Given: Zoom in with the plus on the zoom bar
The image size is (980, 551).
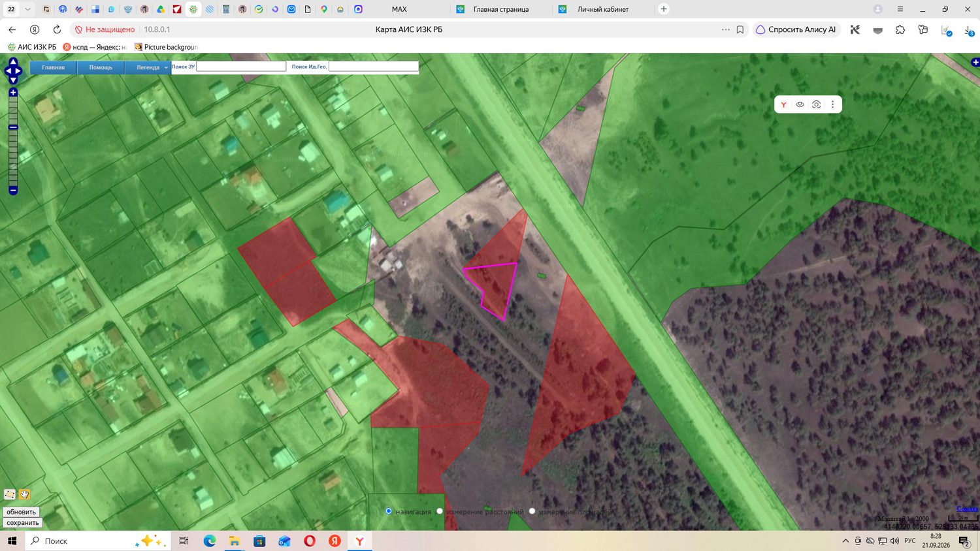Looking at the screenshot, I should click(x=13, y=93).
